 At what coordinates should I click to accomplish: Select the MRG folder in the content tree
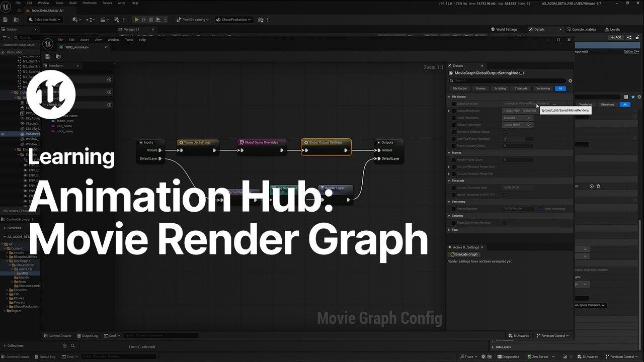click(25, 274)
